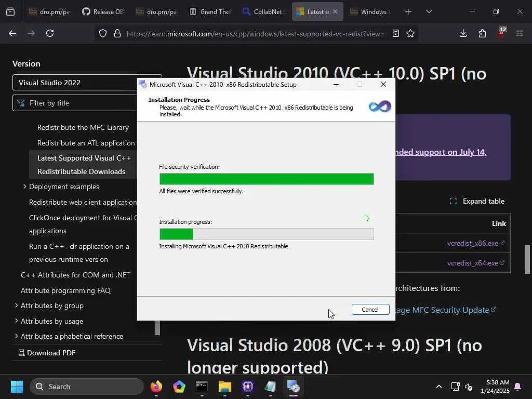The width and height of the screenshot is (532, 399).
Task: Open the extension with 12 badge
Action: 501,33
